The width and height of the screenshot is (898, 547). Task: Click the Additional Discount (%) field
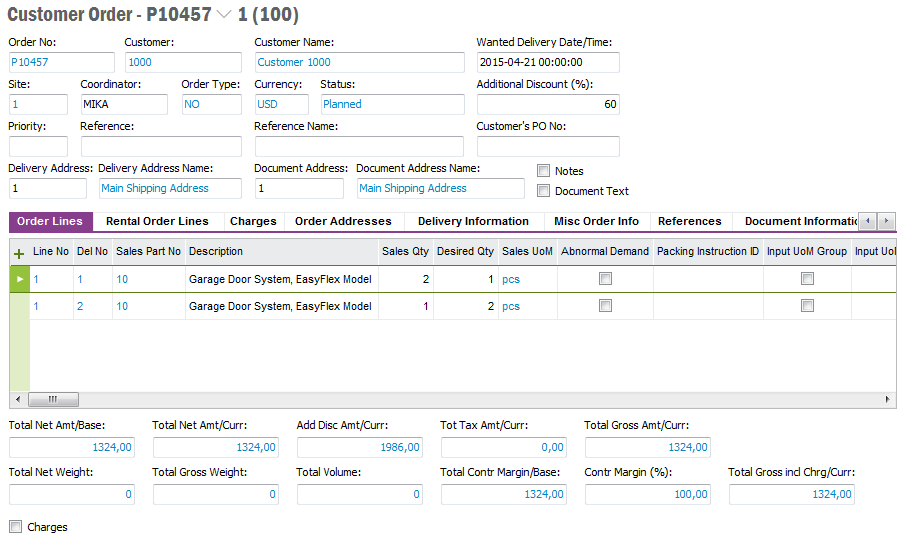click(548, 104)
